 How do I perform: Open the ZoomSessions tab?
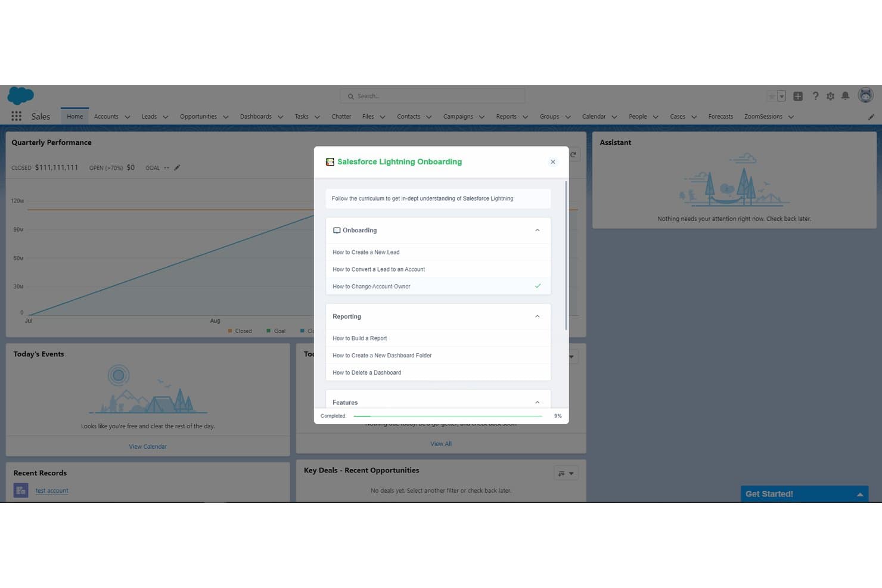click(763, 117)
